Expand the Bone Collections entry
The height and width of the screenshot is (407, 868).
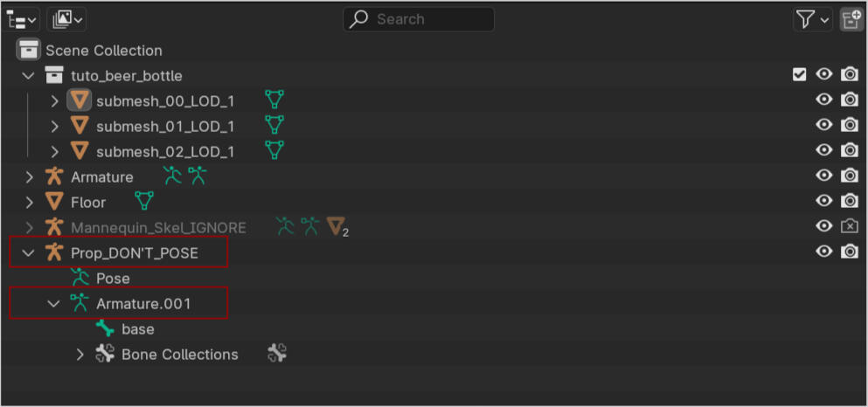click(80, 355)
